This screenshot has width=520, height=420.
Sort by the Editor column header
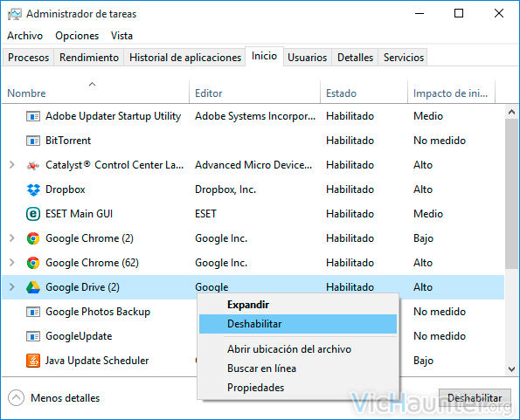[254, 92]
